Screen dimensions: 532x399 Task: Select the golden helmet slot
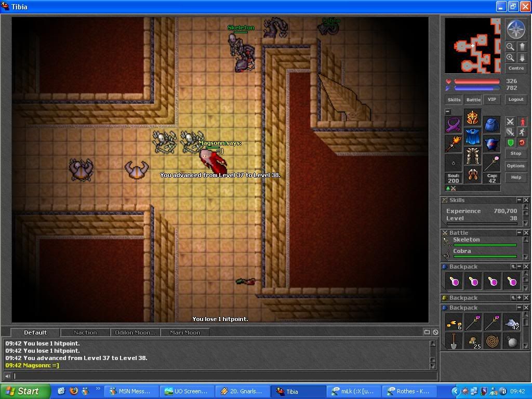click(473, 118)
